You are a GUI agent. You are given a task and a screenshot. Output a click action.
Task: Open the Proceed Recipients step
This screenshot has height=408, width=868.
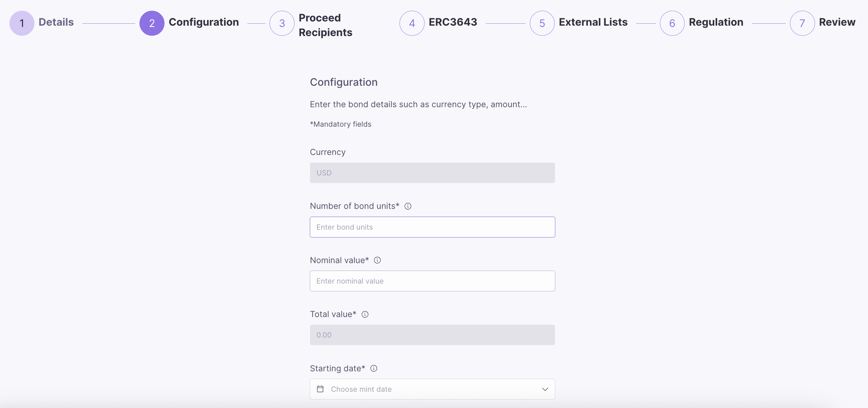pyautogui.click(x=325, y=25)
